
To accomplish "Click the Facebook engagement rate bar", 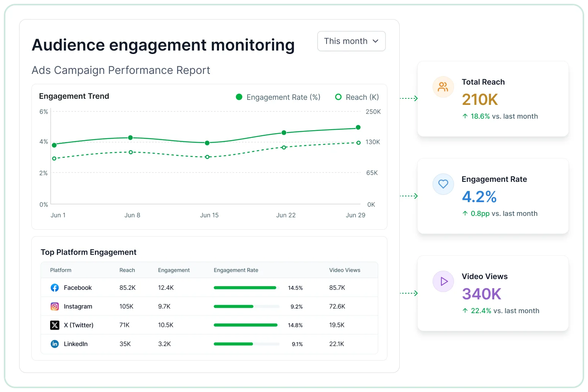I will point(247,287).
